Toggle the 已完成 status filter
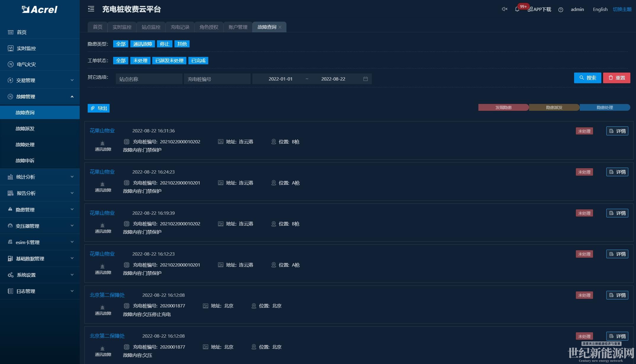The height and width of the screenshot is (364, 636). [x=198, y=60]
